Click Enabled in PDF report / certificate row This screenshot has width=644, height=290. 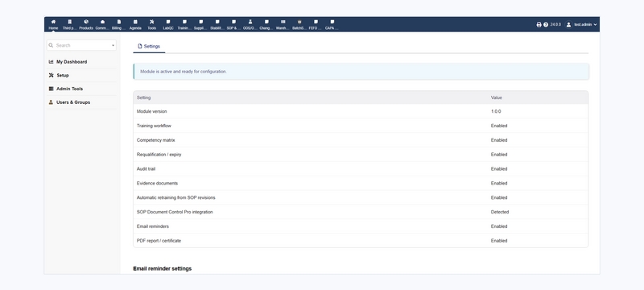coord(499,241)
